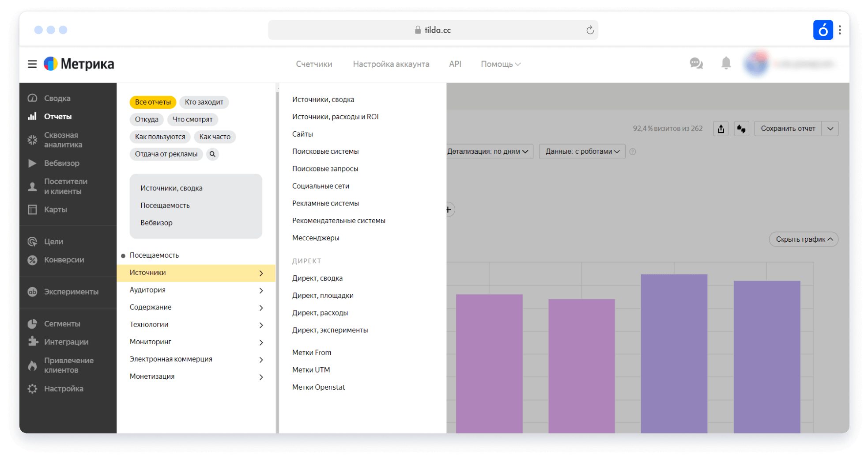Click the tallest purple chart bar
The width and height of the screenshot is (868, 460).
[674, 354]
